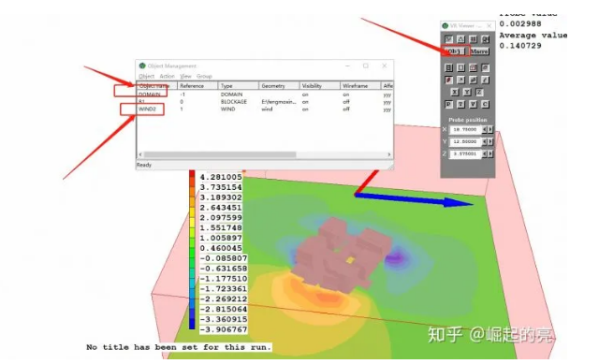Select pressure with the P button
This screenshot has width=599, height=364.
(x=449, y=104)
